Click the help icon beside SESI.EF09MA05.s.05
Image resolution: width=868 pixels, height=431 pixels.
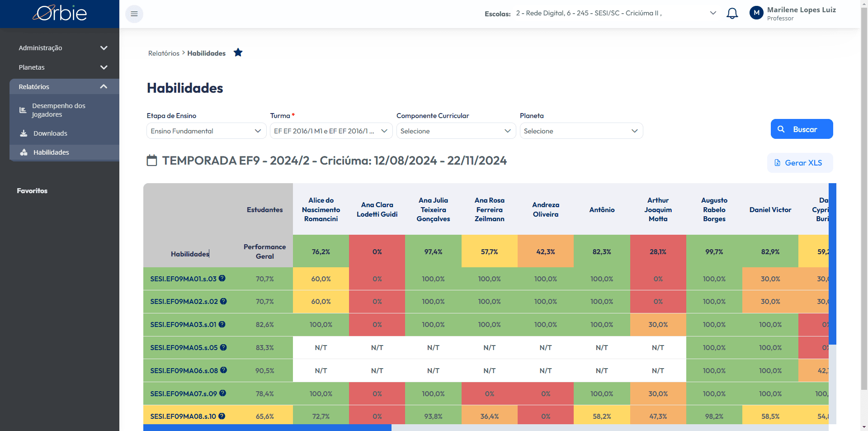(223, 347)
